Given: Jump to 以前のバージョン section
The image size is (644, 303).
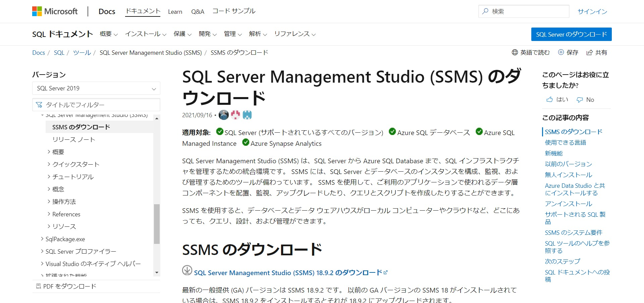Looking at the screenshot, I should point(569,164).
